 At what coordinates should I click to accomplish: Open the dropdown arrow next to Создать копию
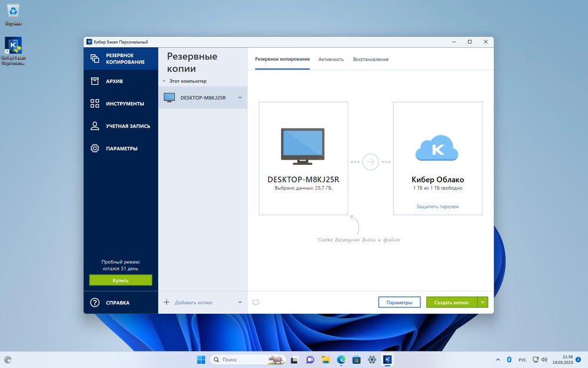(483, 302)
